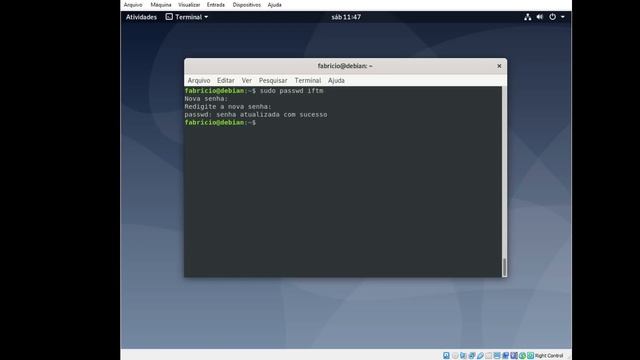Click the optical disk status icon
Viewport: 640px width, 360px height.
pyautogui.click(x=455, y=356)
